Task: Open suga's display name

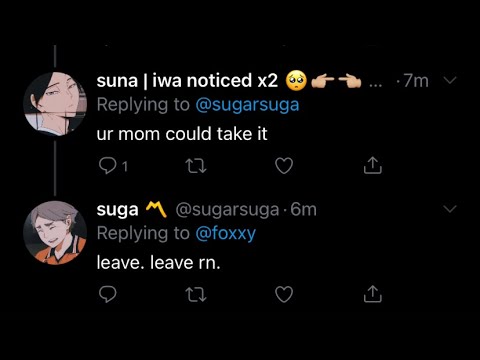Action: tap(117, 210)
